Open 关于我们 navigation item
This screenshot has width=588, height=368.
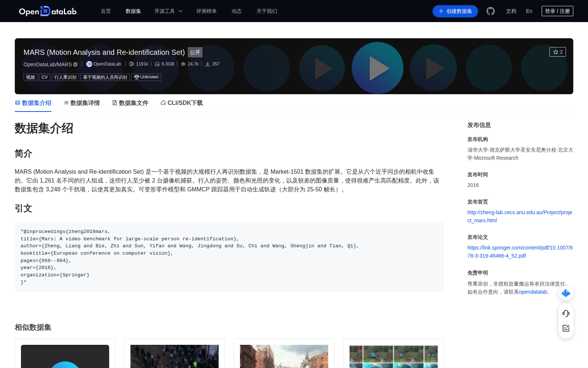[267, 11]
